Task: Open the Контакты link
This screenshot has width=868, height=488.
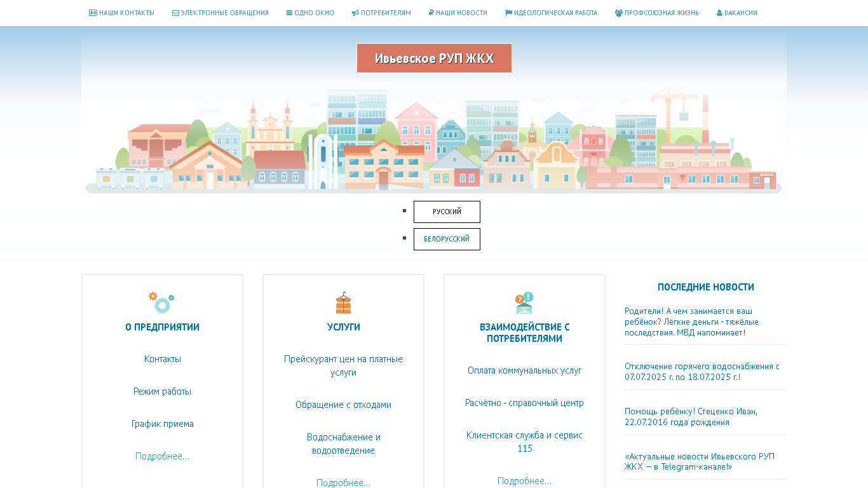Action: click(162, 359)
